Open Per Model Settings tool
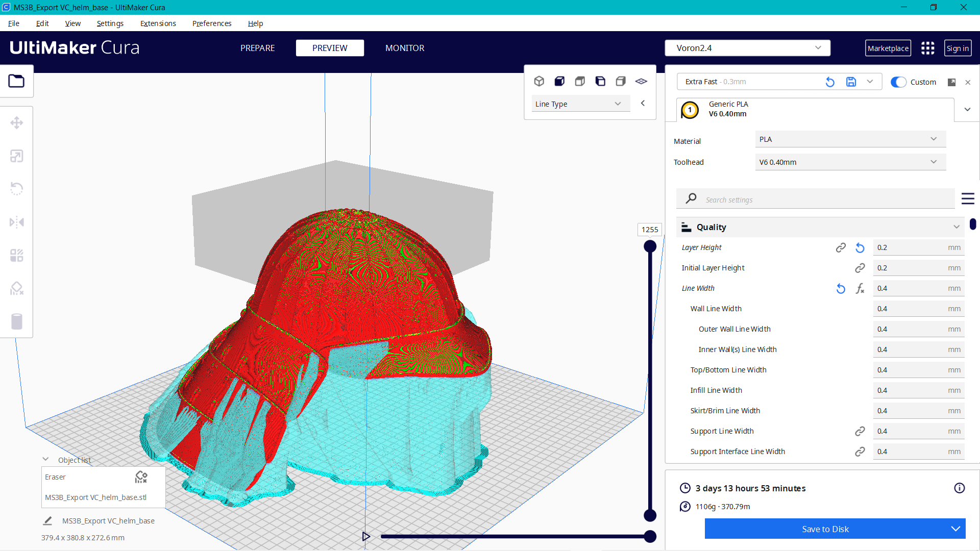980x551 pixels. coord(17,255)
